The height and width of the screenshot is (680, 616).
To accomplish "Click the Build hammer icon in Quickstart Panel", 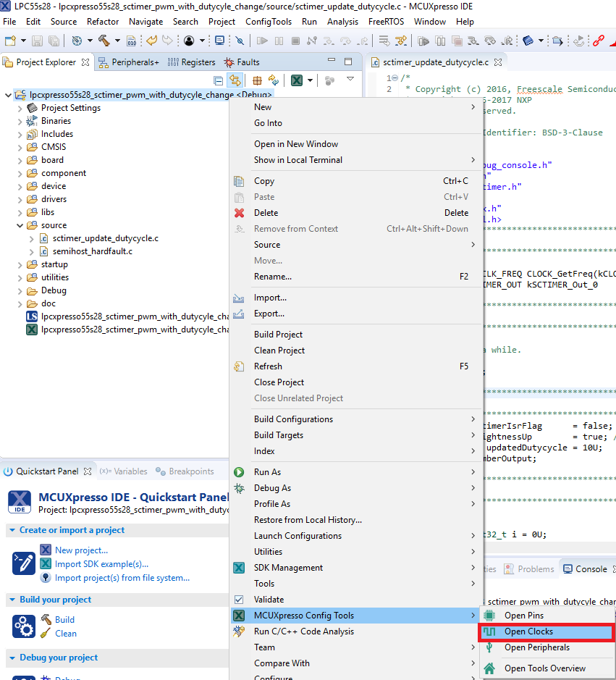I will pyautogui.click(x=46, y=620).
